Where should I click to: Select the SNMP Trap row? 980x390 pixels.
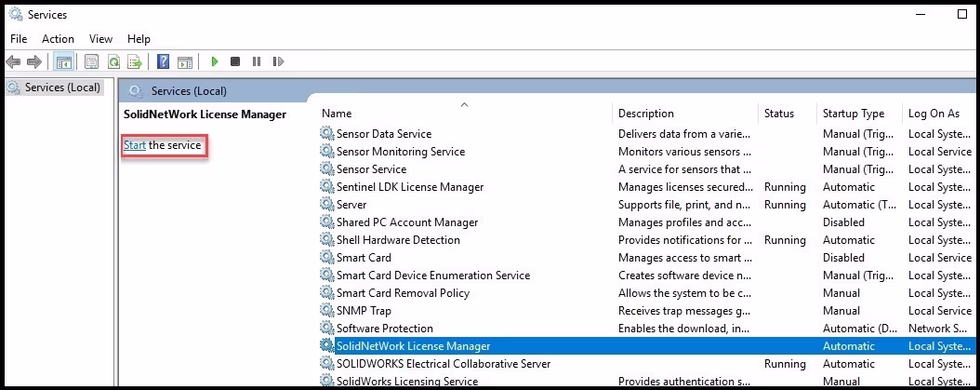click(646, 311)
